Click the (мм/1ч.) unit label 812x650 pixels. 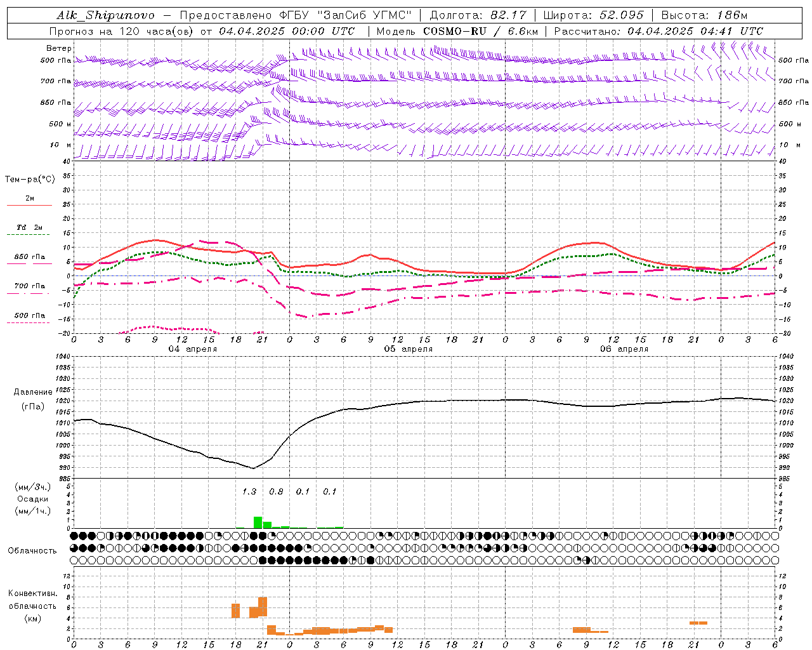(x=32, y=511)
